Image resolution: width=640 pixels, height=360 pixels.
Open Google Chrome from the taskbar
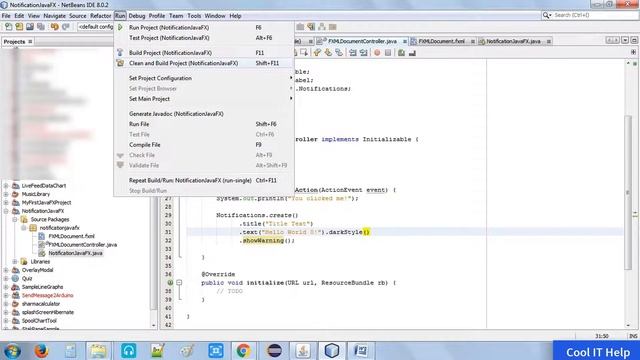coord(243,351)
